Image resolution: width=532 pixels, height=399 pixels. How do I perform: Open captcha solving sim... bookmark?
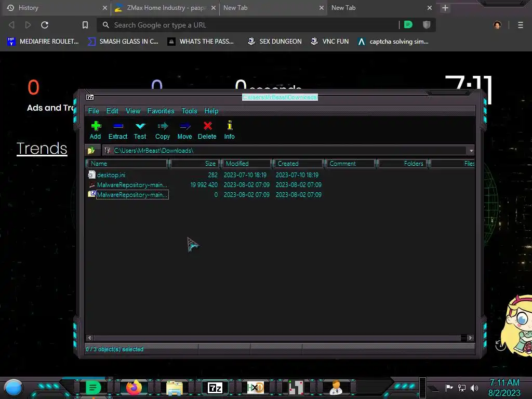(x=393, y=42)
